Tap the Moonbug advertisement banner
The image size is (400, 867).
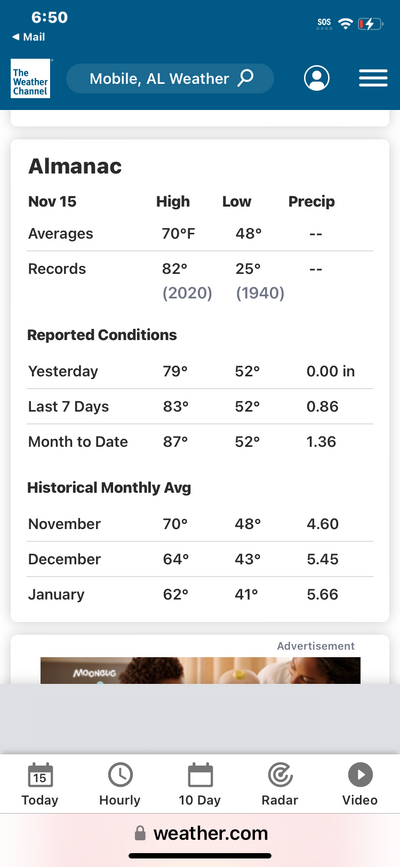[200, 670]
